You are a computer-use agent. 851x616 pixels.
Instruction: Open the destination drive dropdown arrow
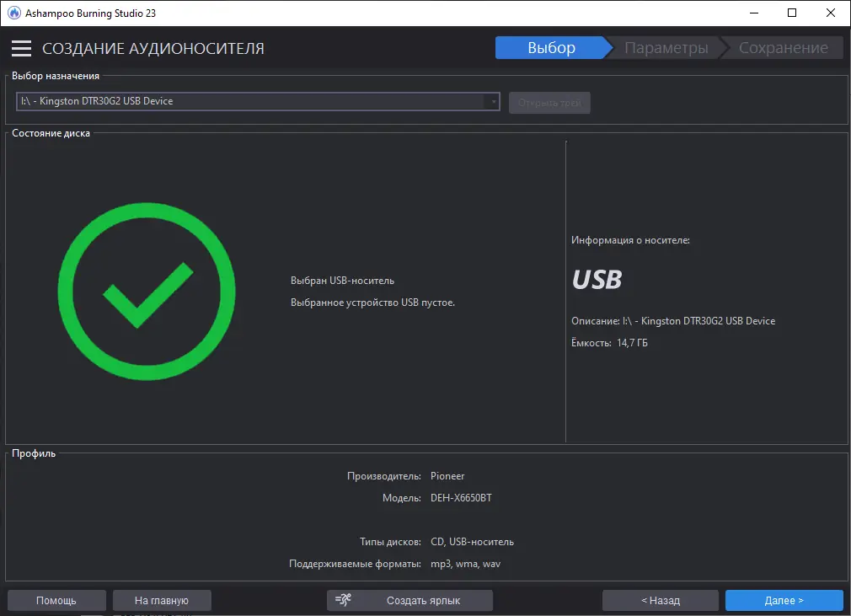click(x=494, y=101)
